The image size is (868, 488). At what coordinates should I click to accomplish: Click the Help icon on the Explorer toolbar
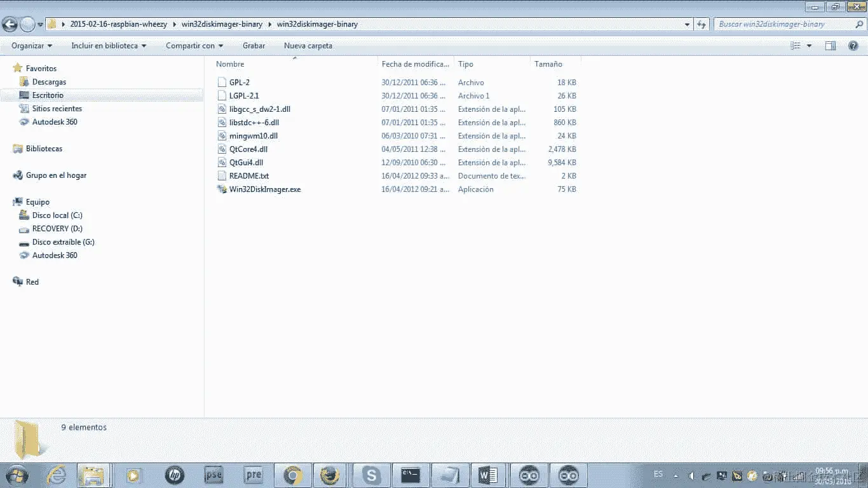pos(852,45)
